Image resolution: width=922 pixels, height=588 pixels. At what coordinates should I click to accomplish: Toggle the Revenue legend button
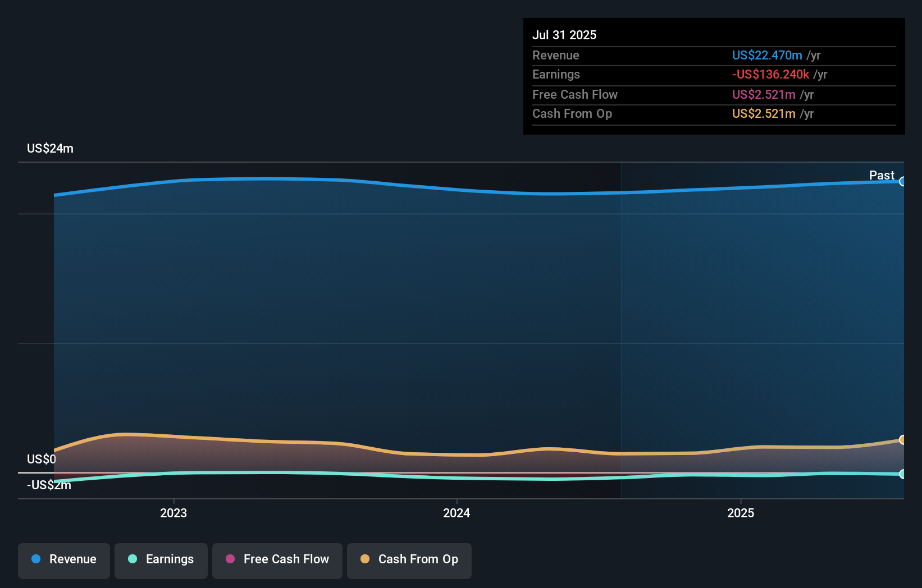click(64, 560)
